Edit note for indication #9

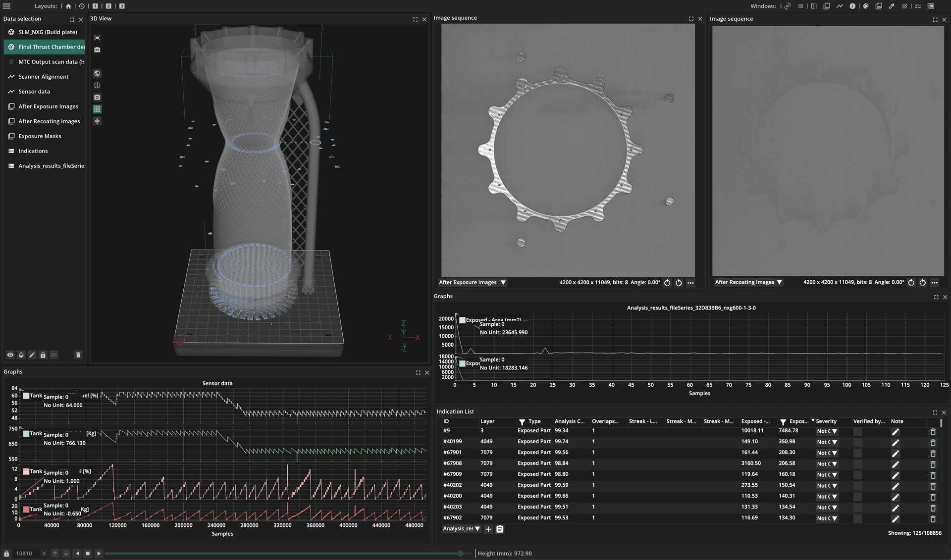(x=895, y=431)
